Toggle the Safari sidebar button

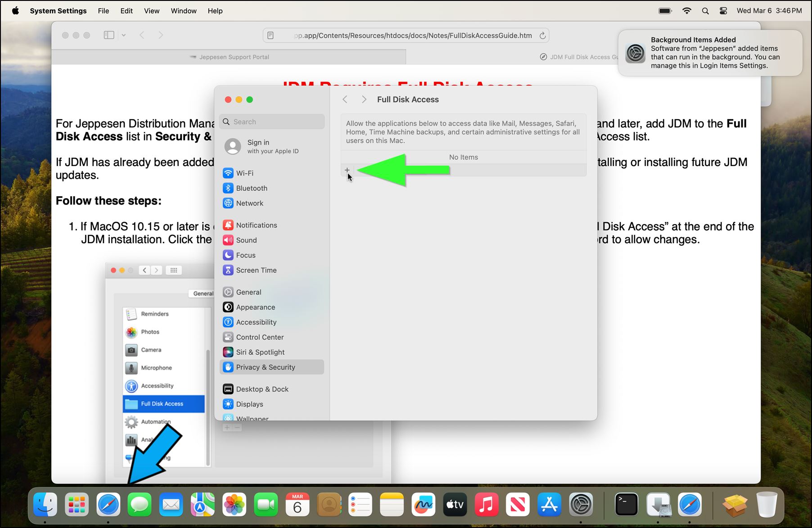(109, 35)
